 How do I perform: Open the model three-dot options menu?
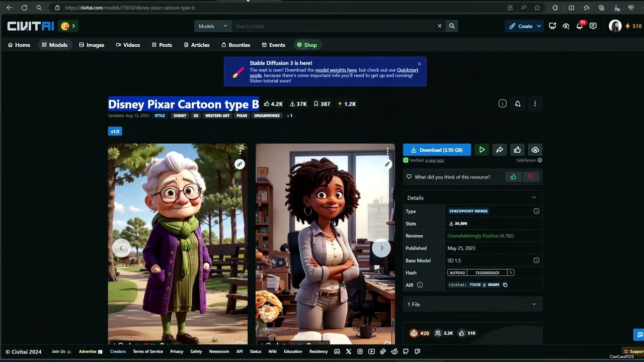click(535, 104)
